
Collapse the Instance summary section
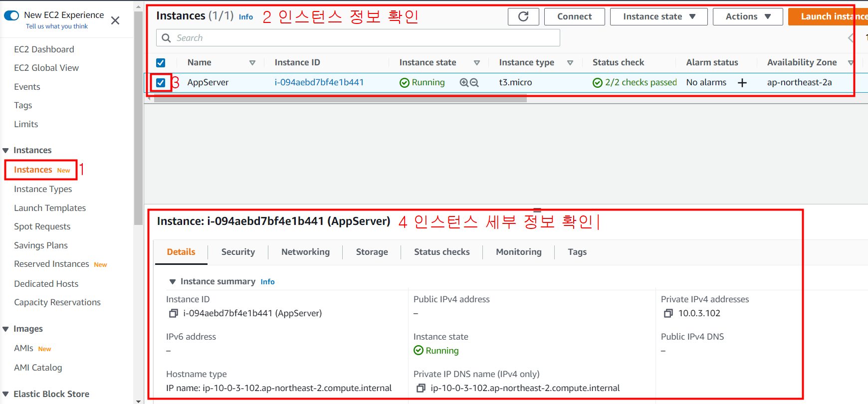click(x=173, y=282)
